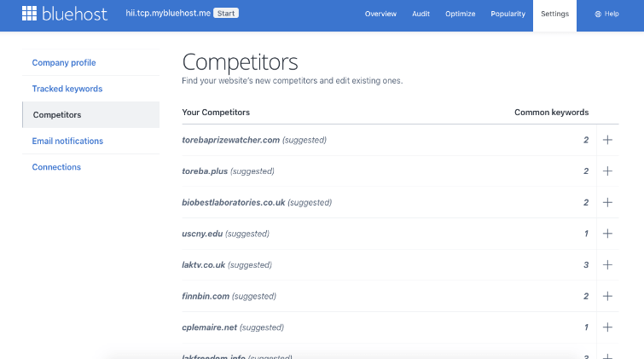Click keyword count 1 for uscny.edu
This screenshot has height=359, width=644.
pyautogui.click(x=587, y=234)
